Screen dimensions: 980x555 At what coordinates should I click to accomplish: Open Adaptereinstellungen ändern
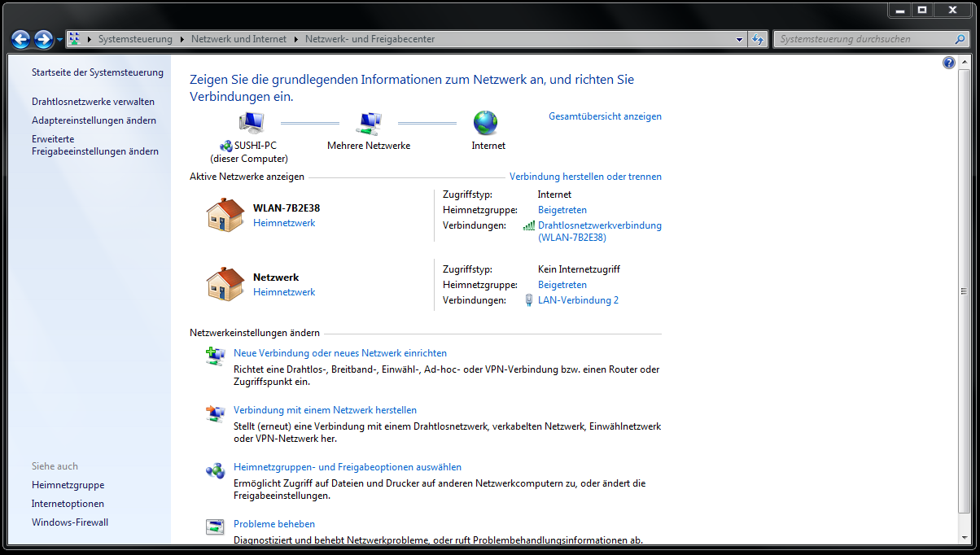click(x=94, y=120)
